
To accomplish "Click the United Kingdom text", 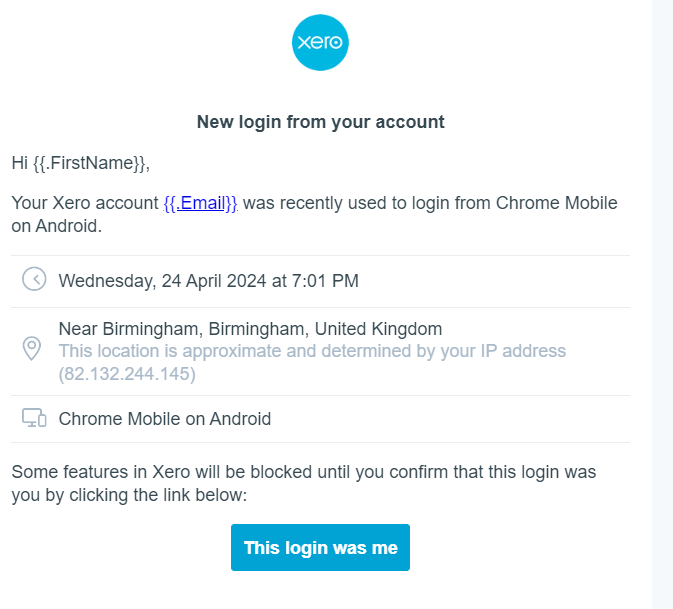I will (378, 329).
